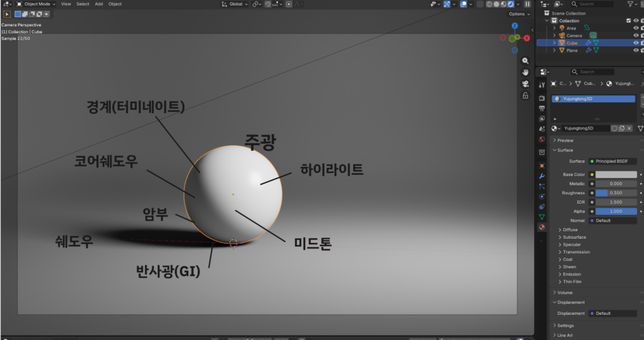Open viewport shading options arrow

[x=518, y=4]
